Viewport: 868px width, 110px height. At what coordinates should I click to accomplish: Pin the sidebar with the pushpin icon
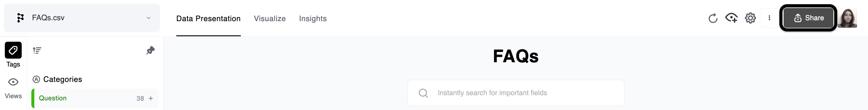pyautogui.click(x=150, y=50)
